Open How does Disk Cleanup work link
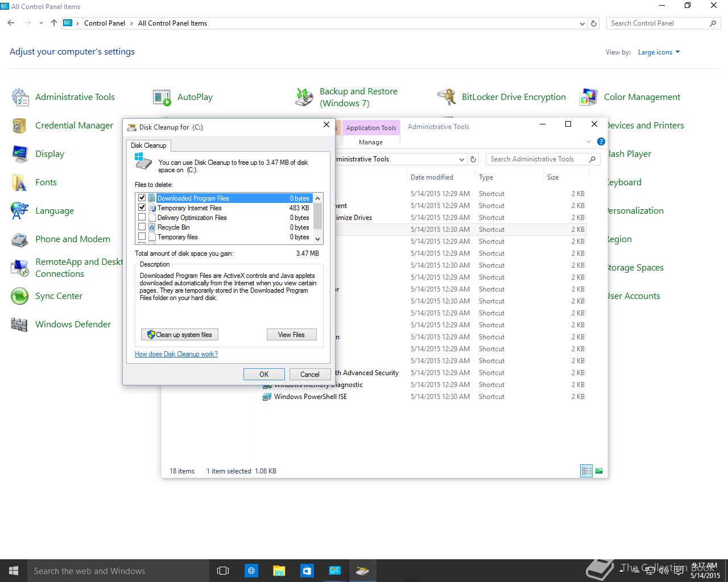Image resolution: width=728 pixels, height=582 pixels. point(176,354)
